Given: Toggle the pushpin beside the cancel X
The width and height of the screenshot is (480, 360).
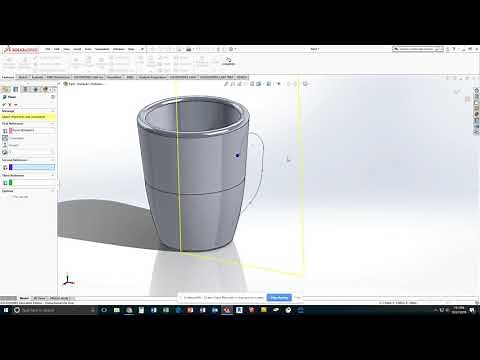Looking at the screenshot, I should pyautogui.click(x=16, y=105).
